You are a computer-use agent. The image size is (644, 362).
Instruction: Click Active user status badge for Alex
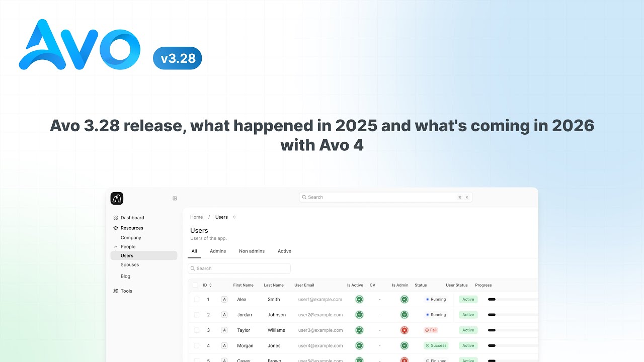point(468,299)
